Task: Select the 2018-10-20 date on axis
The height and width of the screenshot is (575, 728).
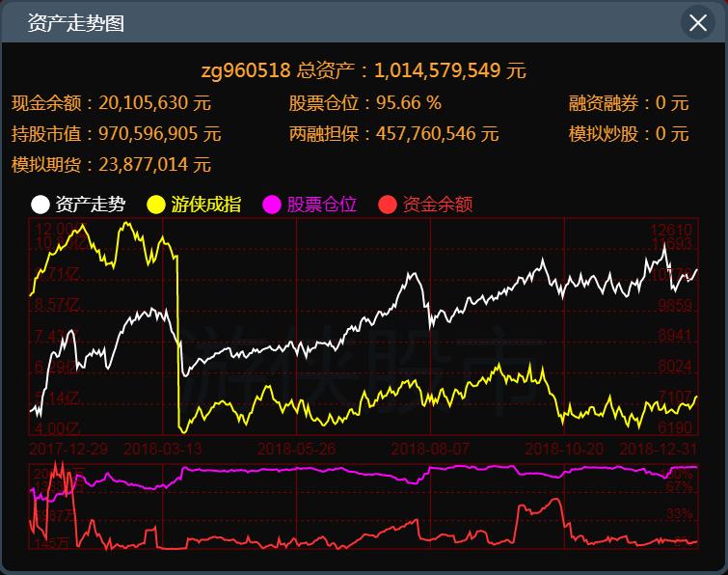Action: click(564, 449)
